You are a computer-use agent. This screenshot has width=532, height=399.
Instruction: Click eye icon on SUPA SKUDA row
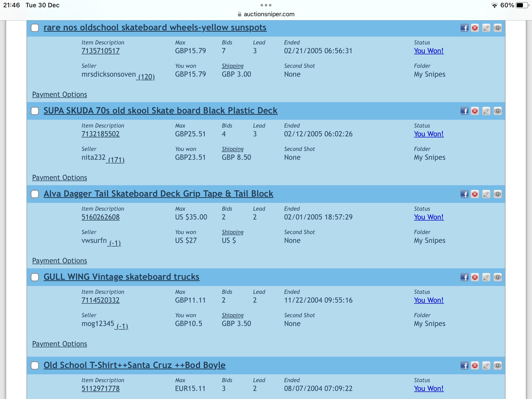point(497,111)
